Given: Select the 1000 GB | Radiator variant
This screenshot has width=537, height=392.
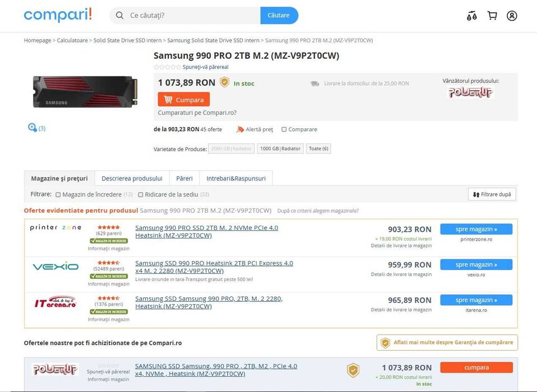Looking at the screenshot, I should 280,148.
